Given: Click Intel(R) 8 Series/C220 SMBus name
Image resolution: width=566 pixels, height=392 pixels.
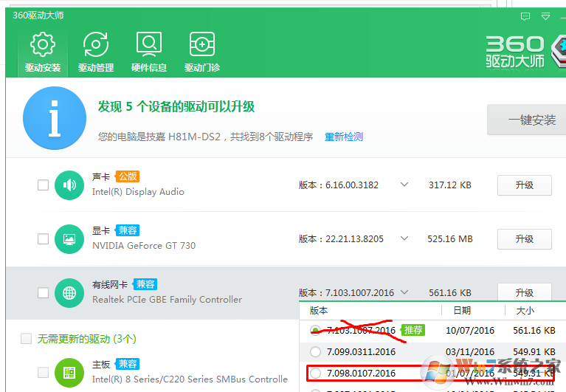Looking at the screenshot, I should 190,379.
